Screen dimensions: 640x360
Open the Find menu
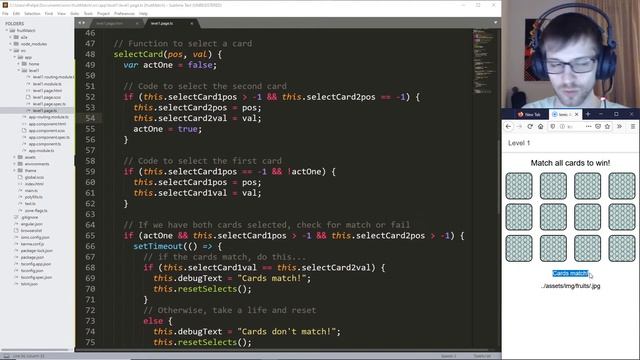pyautogui.click(x=49, y=13)
